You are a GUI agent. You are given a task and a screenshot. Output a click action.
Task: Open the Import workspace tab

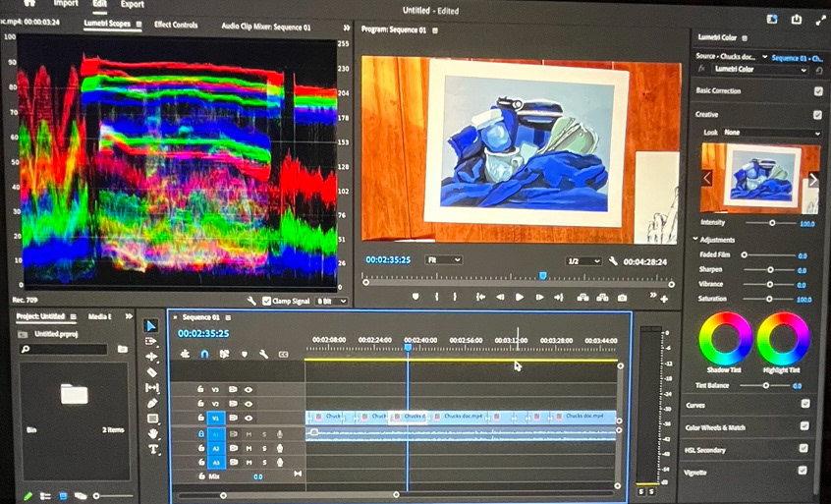tap(66, 4)
